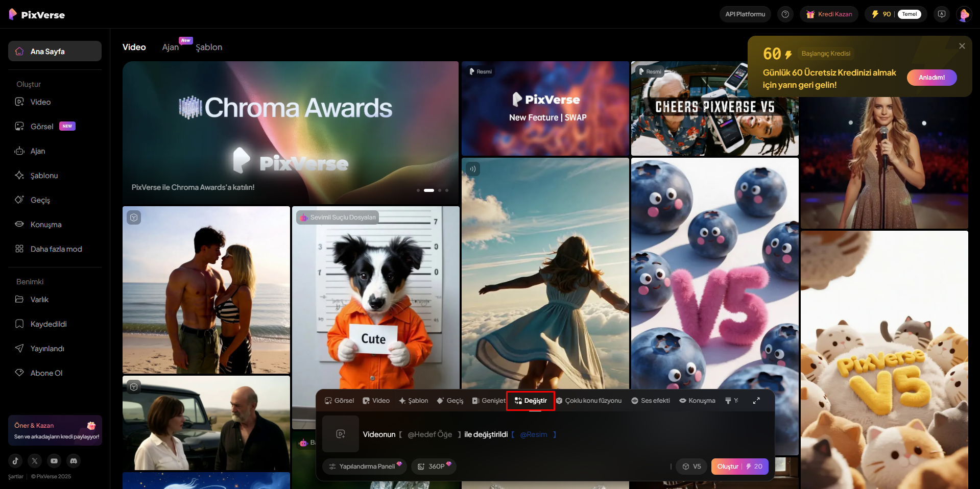Open the singer with microphone thumbnail

click(x=885, y=163)
